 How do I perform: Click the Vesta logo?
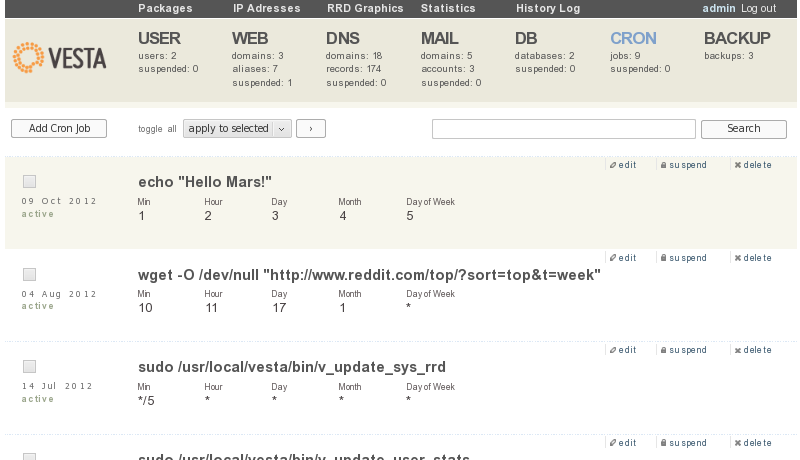(x=60, y=58)
